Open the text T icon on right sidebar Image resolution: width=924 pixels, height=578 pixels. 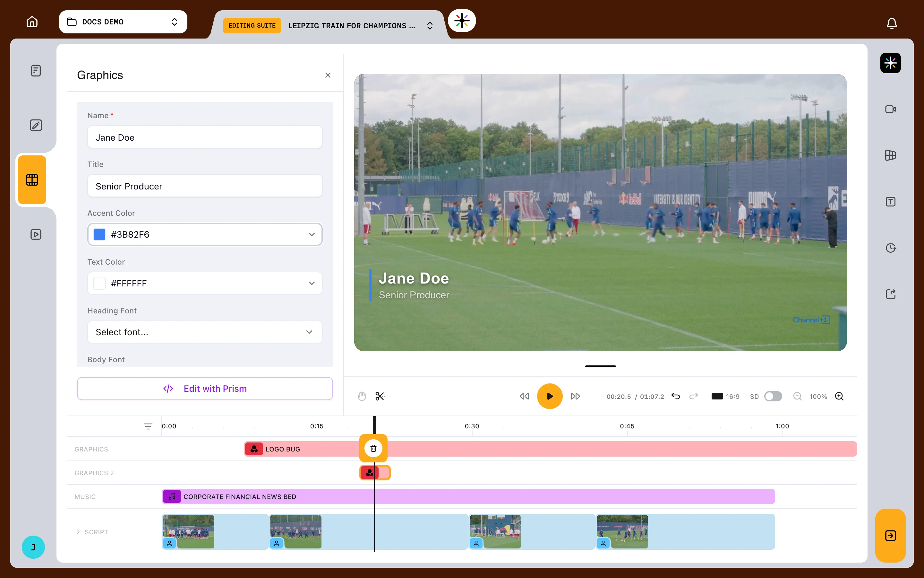[x=890, y=202]
